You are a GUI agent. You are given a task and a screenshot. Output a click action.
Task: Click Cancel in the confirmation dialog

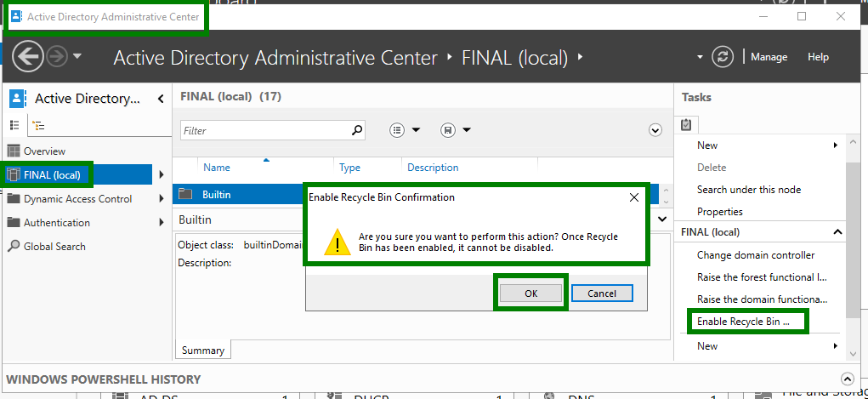point(602,294)
